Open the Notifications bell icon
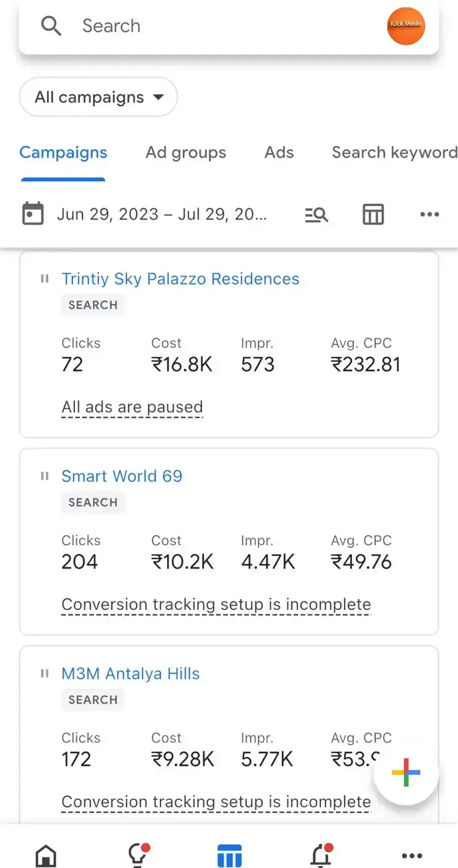The image size is (458, 868). pos(321,855)
